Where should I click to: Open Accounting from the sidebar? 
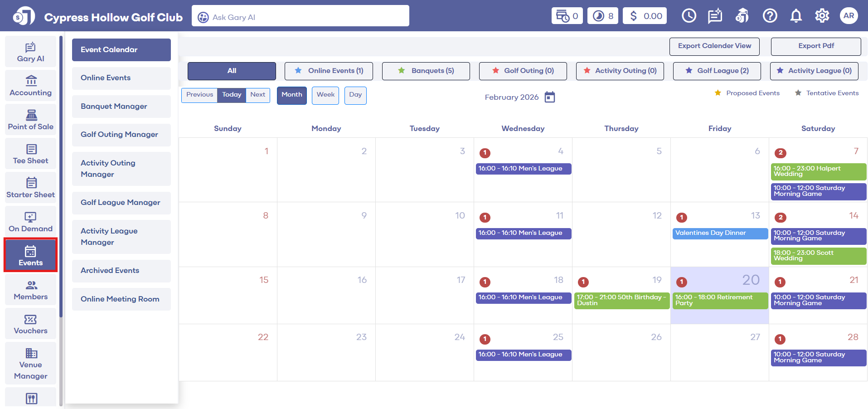(31, 86)
